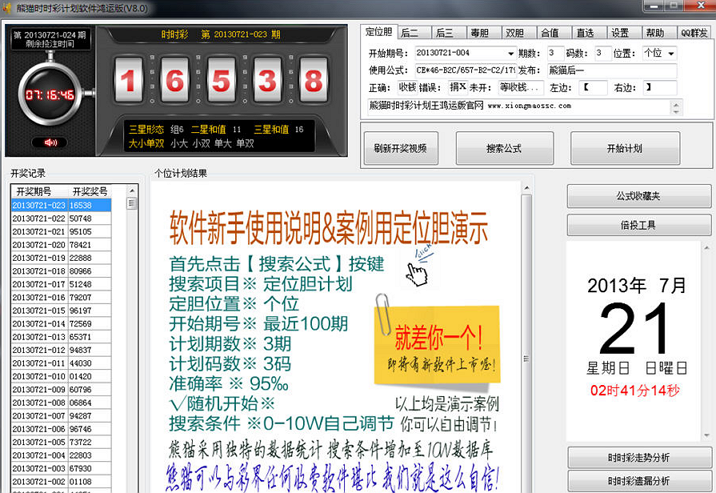Select draw record 20130721-009
Viewport: 716px width, 493px height.
tap(61, 390)
